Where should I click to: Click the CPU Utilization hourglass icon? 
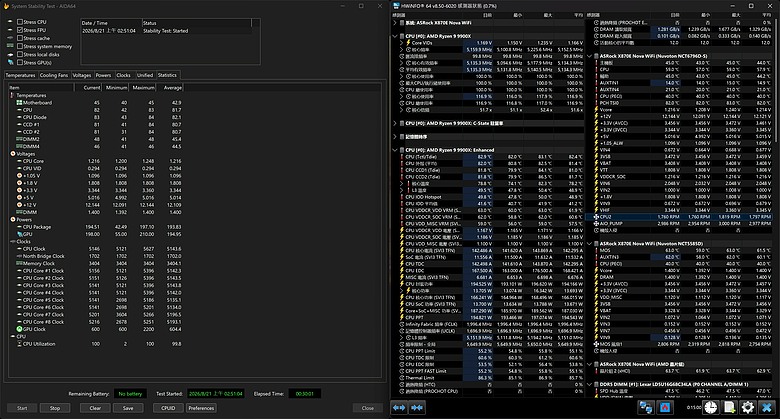click(x=19, y=344)
